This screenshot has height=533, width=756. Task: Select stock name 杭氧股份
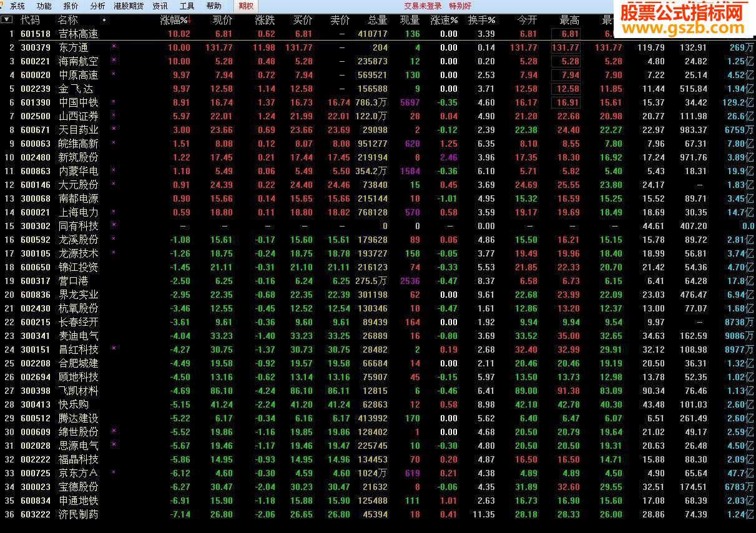(78, 308)
